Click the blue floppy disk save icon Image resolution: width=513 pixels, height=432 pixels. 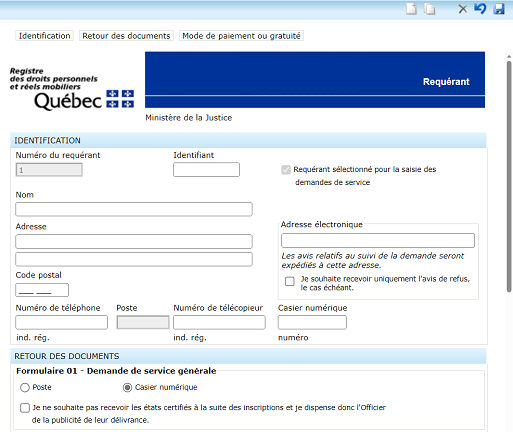point(499,9)
